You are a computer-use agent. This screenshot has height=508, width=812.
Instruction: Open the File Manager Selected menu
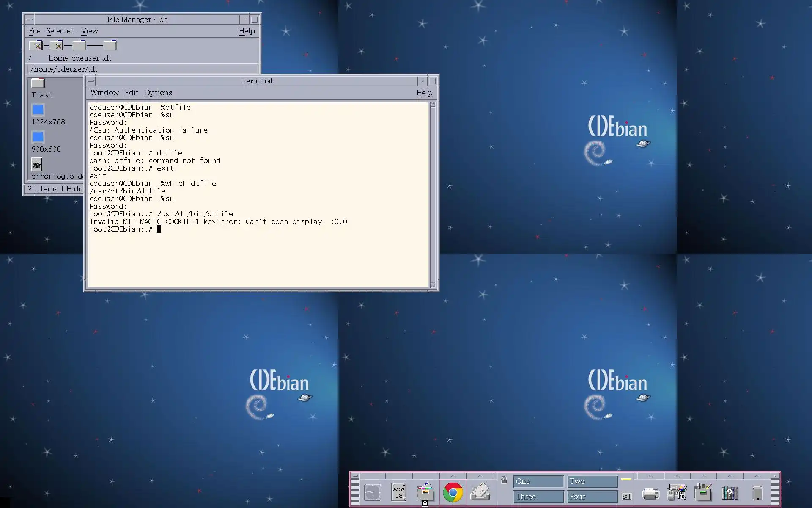tap(60, 31)
